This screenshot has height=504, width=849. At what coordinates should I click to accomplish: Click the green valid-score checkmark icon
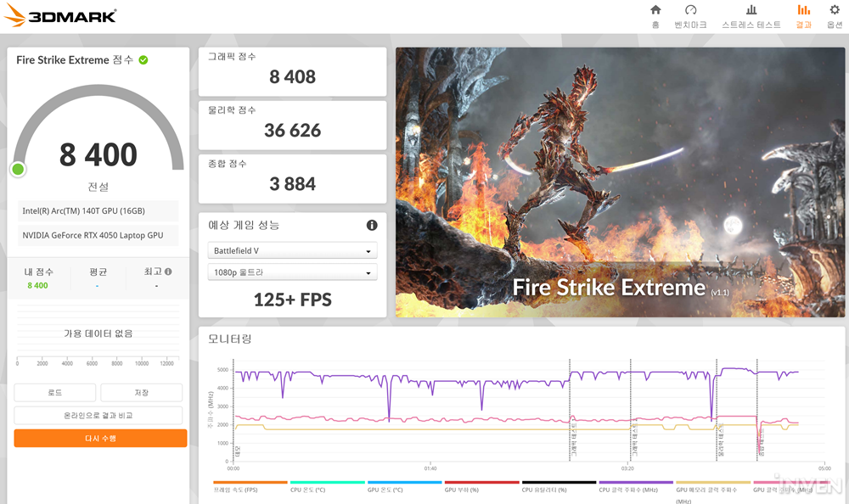pyautogui.click(x=143, y=60)
